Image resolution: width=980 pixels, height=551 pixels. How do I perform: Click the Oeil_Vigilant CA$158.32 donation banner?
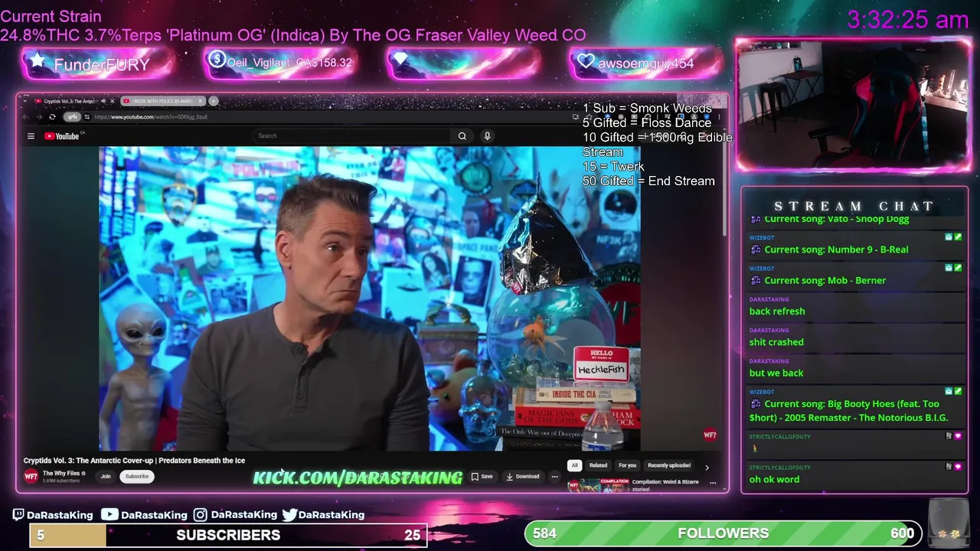pyautogui.click(x=281, y=63)
